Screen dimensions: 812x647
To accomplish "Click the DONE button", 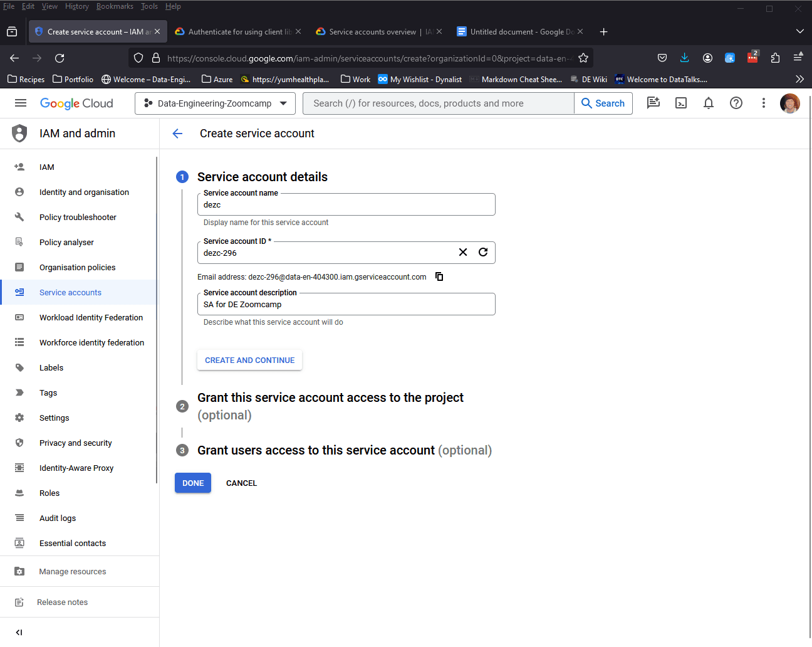I will point(193,483).
